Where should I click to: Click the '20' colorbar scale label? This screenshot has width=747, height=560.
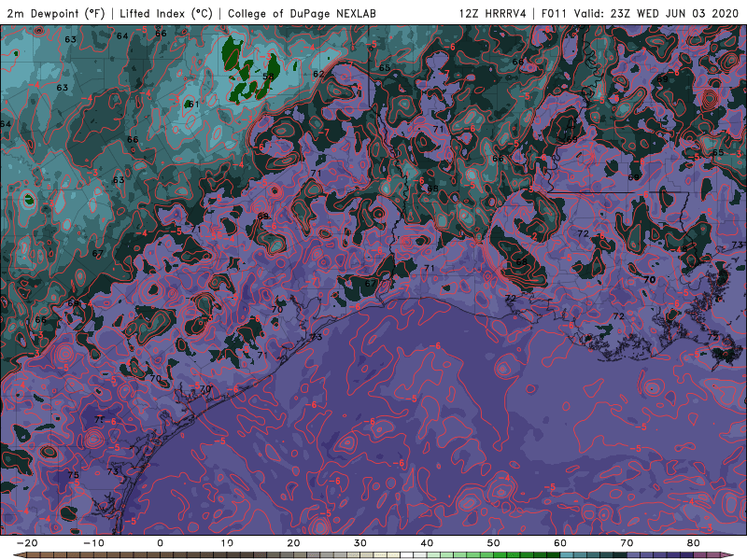[293, 543]
